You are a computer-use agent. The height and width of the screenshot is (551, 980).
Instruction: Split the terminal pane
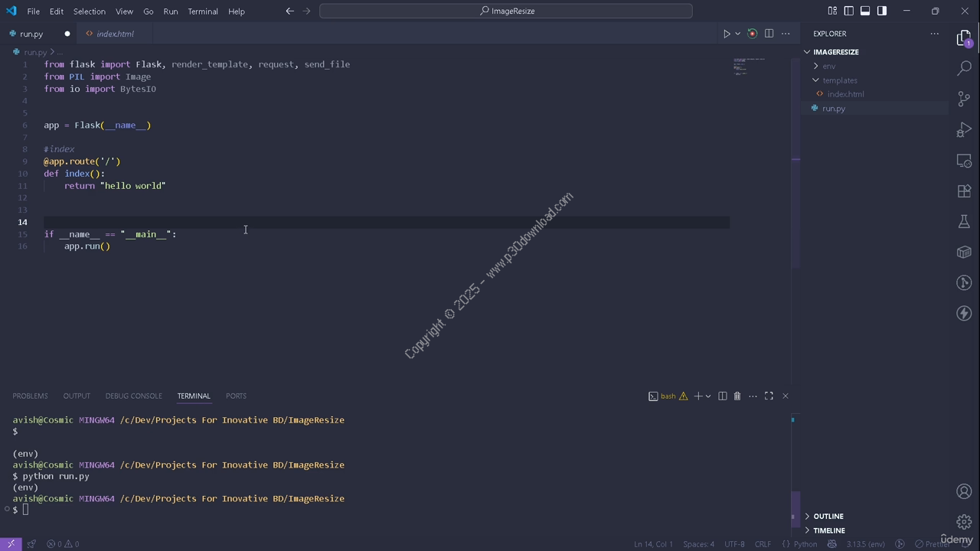[x=722, y=396]
